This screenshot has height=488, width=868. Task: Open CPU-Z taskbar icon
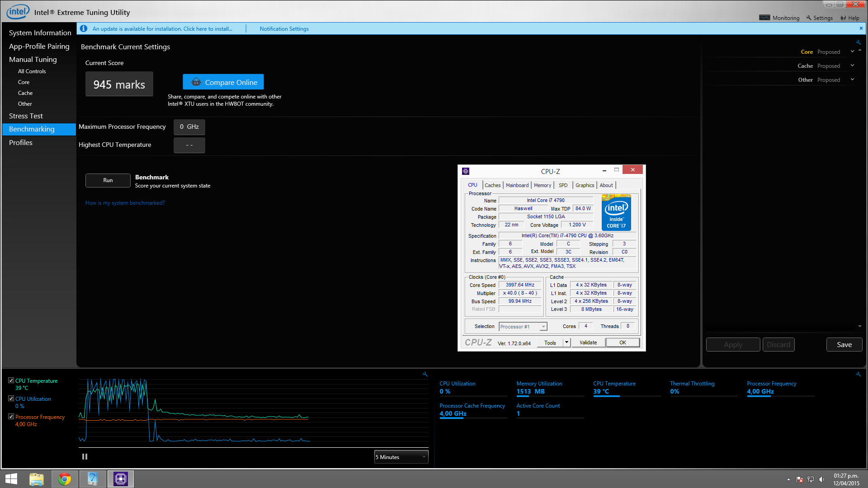click(x=121, y=479)
